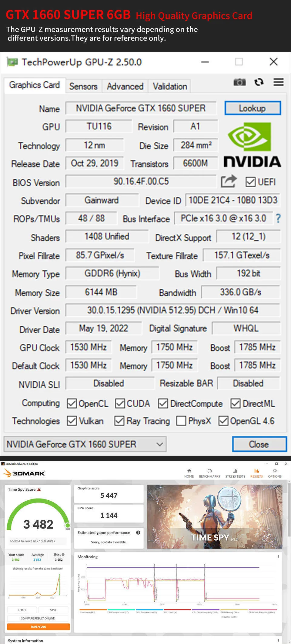Click the Frame rate (FPS) legend item
This screenshot has height=644, width=291.
[93, 611]
